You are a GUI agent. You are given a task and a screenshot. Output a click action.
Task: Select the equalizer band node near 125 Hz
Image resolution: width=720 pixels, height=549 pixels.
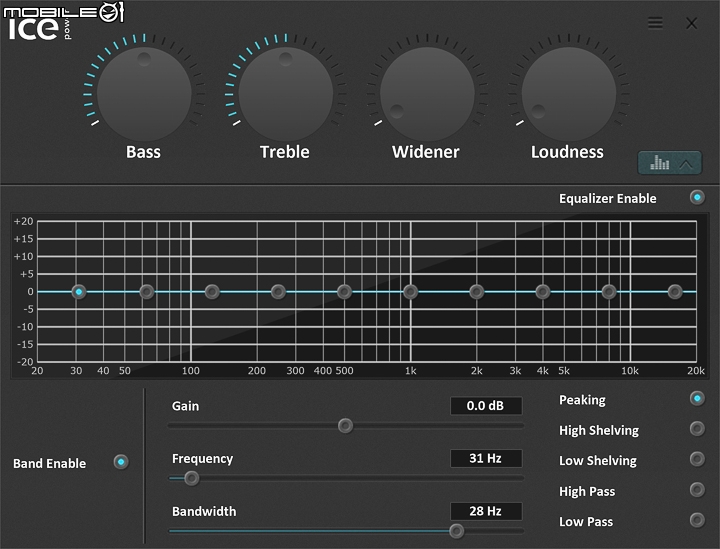click(212, 291)
